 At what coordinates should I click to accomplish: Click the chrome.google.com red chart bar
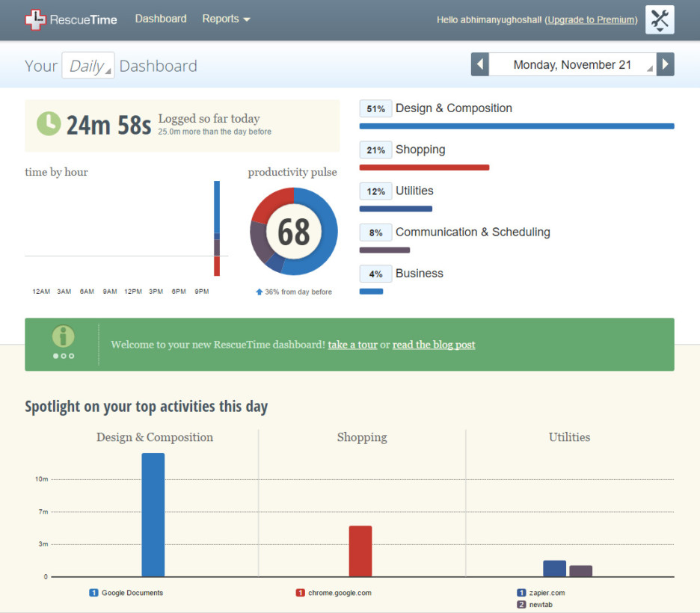click(x=360, y=552)
